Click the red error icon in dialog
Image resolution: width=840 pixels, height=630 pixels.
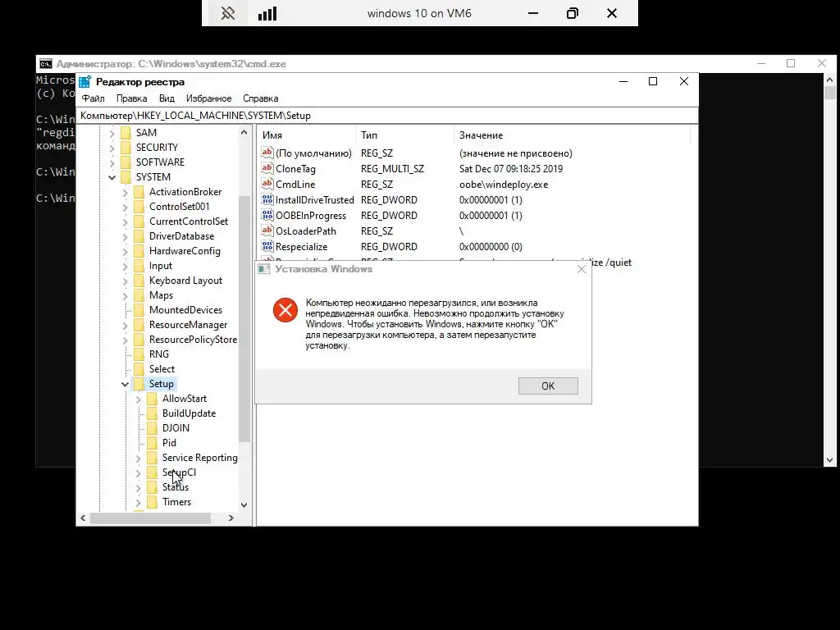click(285, 310)
